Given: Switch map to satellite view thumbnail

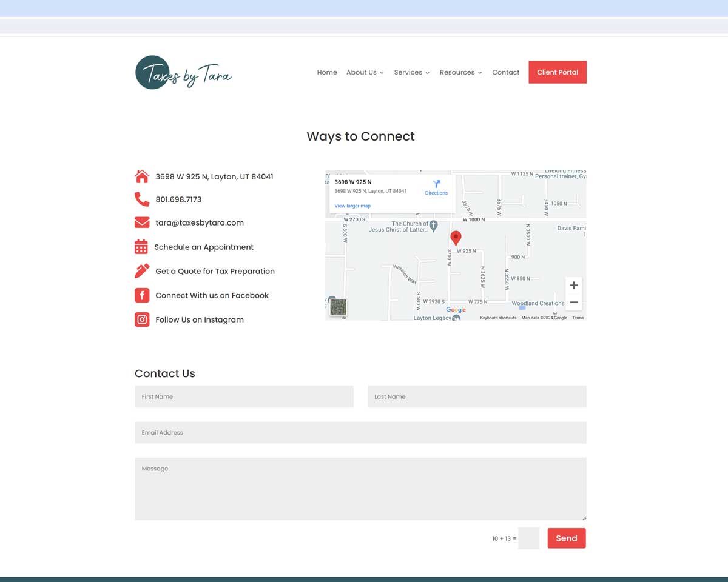Looking at the screenshot, I should (x=338, y=307).
